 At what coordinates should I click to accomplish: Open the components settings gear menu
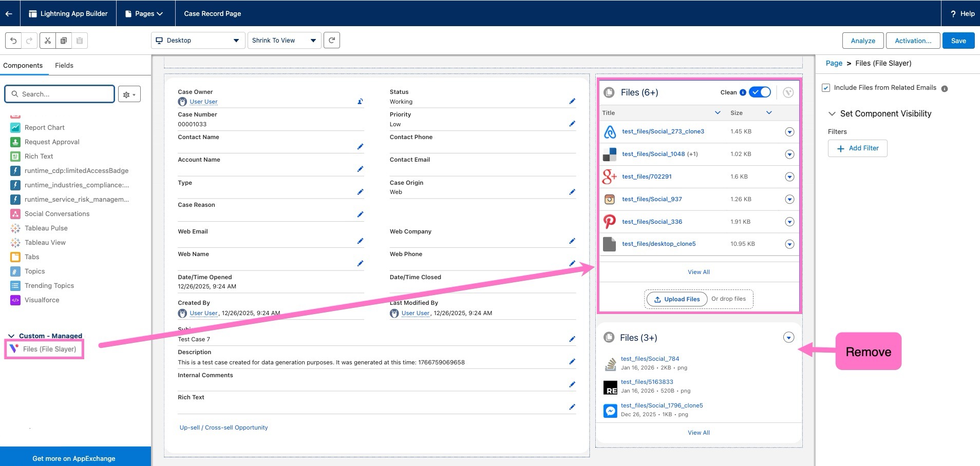click(x=129, y=94)
